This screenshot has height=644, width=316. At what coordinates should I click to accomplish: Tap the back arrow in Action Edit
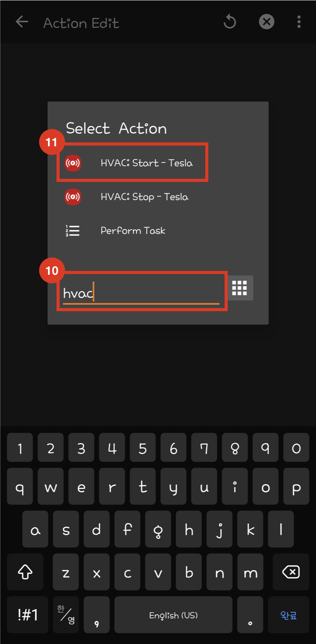22,22
